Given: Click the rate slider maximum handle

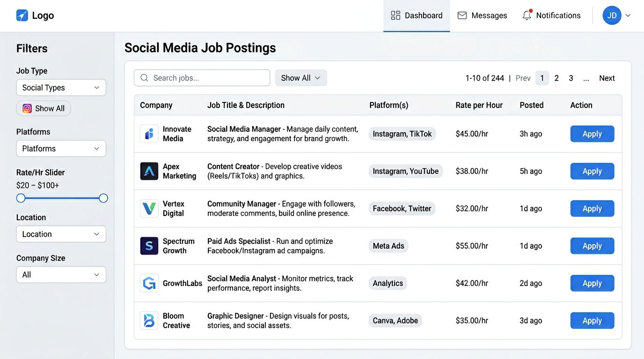Looking at the screenshot, I should 103,198.
